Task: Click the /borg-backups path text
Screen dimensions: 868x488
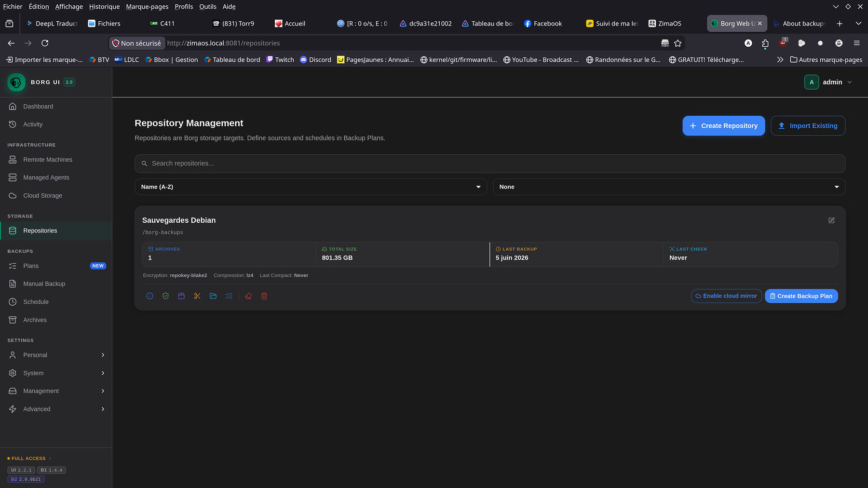Action: [x=163, y=232]
